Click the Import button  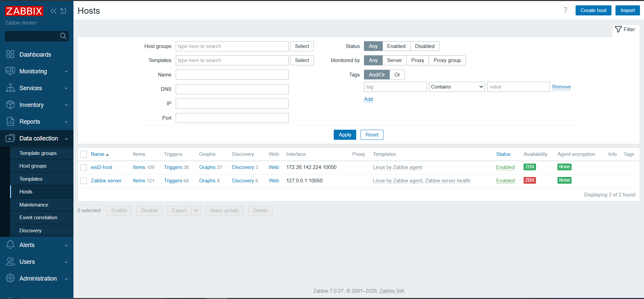628,10
